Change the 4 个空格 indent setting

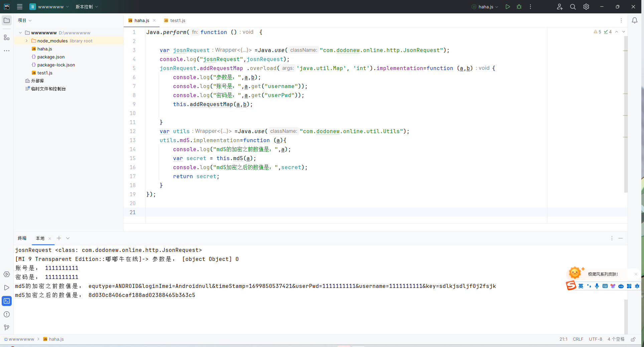pyautogui.click(x=616, y=339)
